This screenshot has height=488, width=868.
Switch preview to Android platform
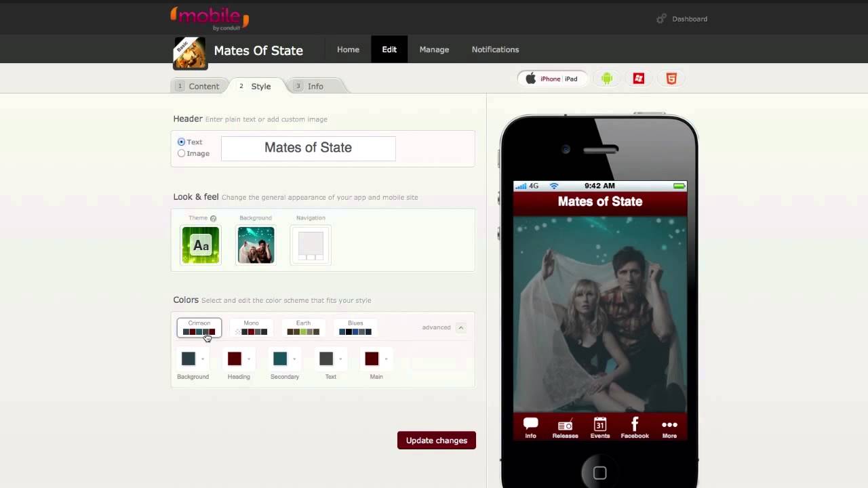point(607,79)
